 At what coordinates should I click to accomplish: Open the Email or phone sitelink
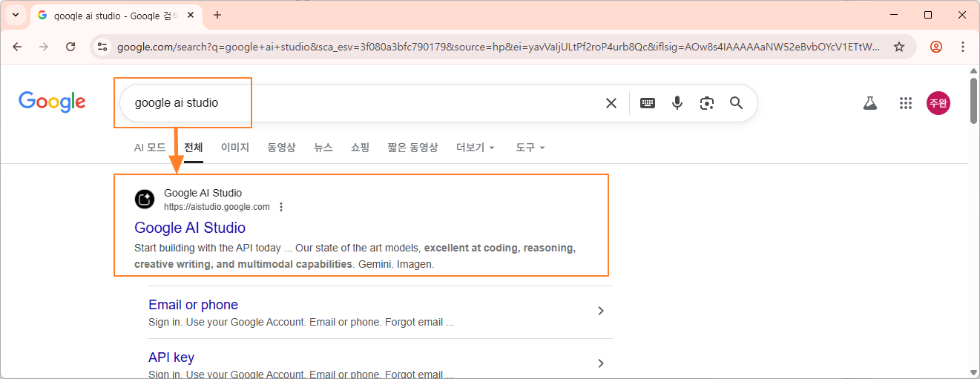(x=193, y=305)
